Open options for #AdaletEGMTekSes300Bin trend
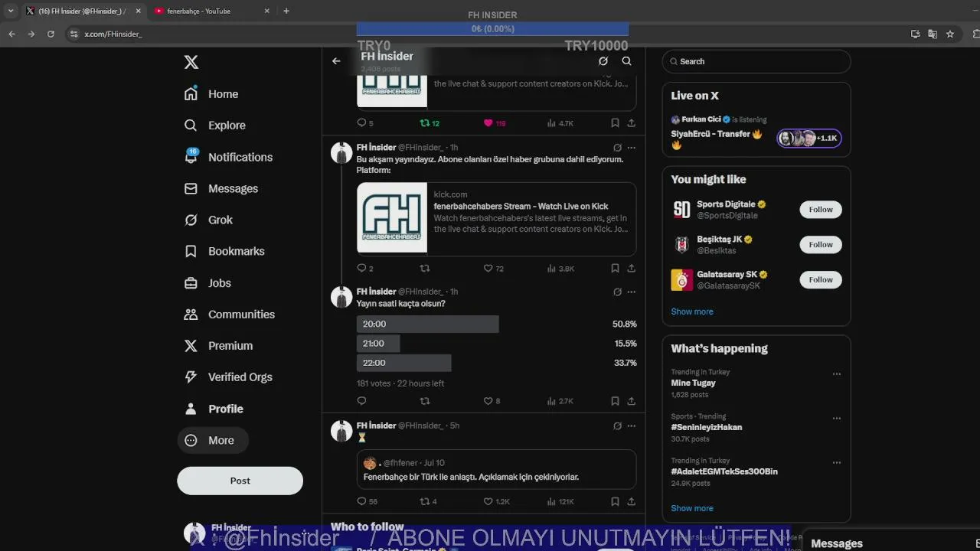The height and width of the screenshot is (551, 980). coord(837,463)
